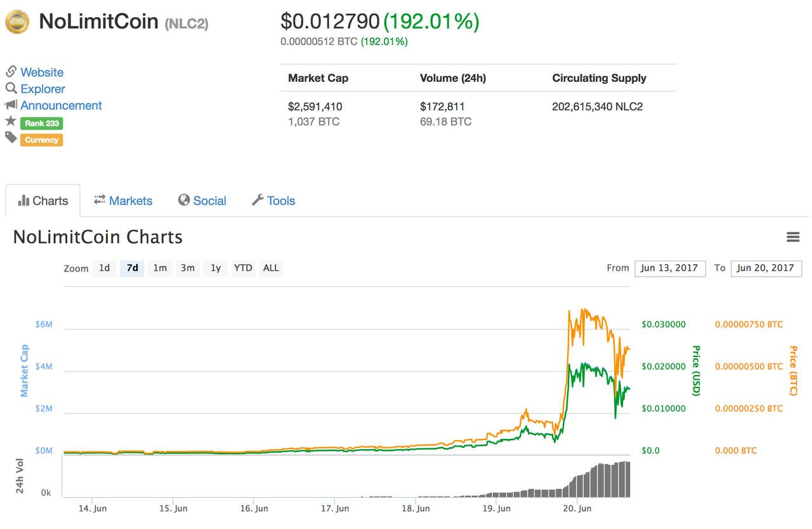Image resolution: width=812 pixels, height=529 pixels.
Task: Open the chart hamburger context menu
Action: (x=792, y=237)
